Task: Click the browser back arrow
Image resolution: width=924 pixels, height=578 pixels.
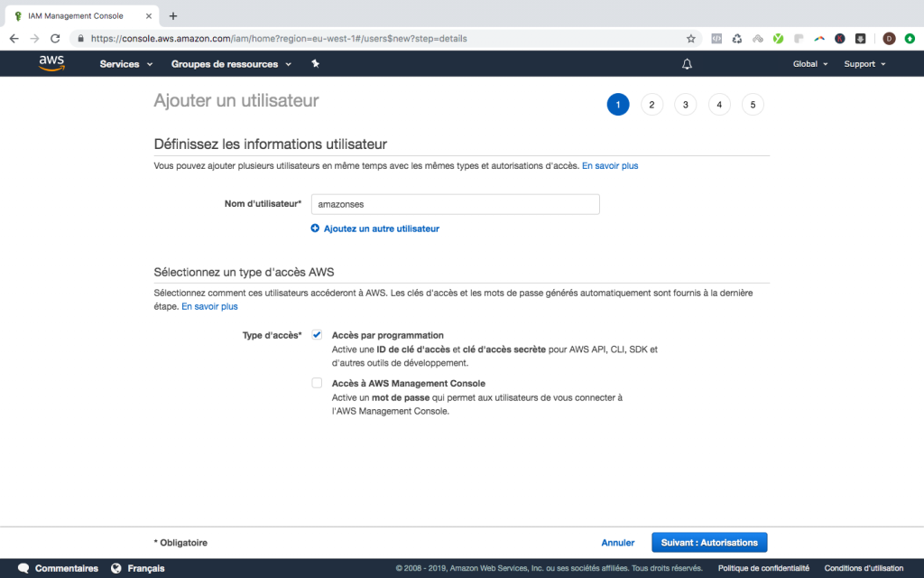Action: click(14, 39)
